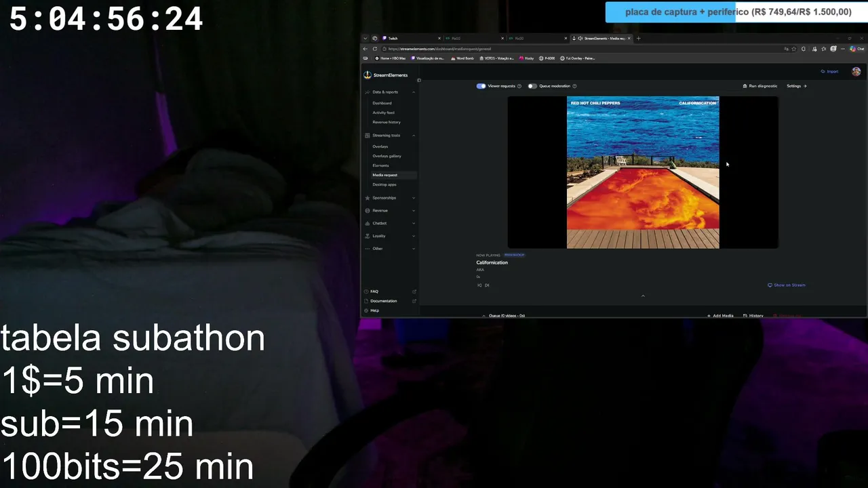The height and width of the screenshot is (488, 868).
Task: Add this page to favorites star
Action: coord(794,49)
